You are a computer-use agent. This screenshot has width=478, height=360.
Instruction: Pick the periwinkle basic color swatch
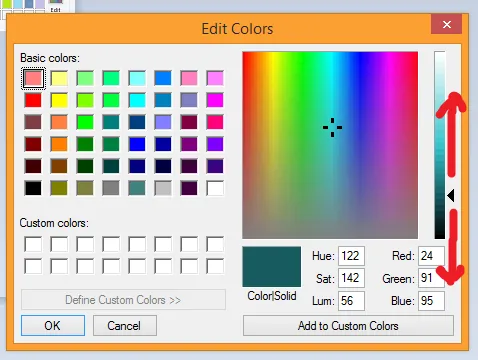(163, 122)
